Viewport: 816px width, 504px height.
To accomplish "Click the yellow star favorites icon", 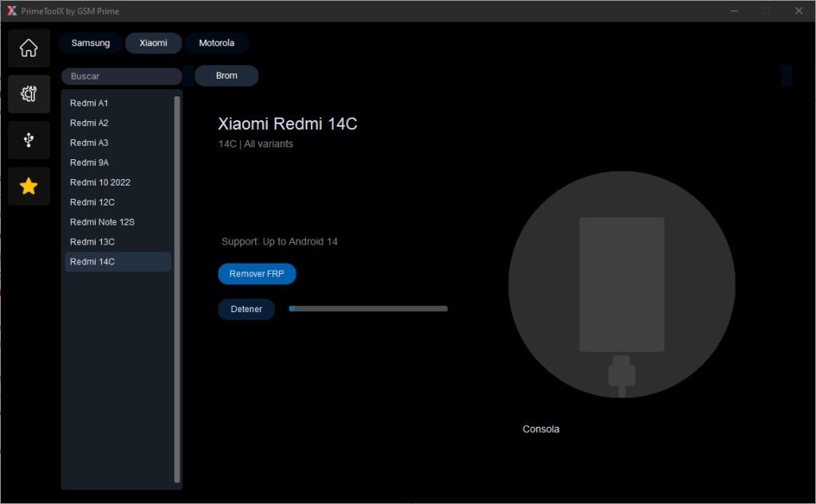I will point(29,186).
